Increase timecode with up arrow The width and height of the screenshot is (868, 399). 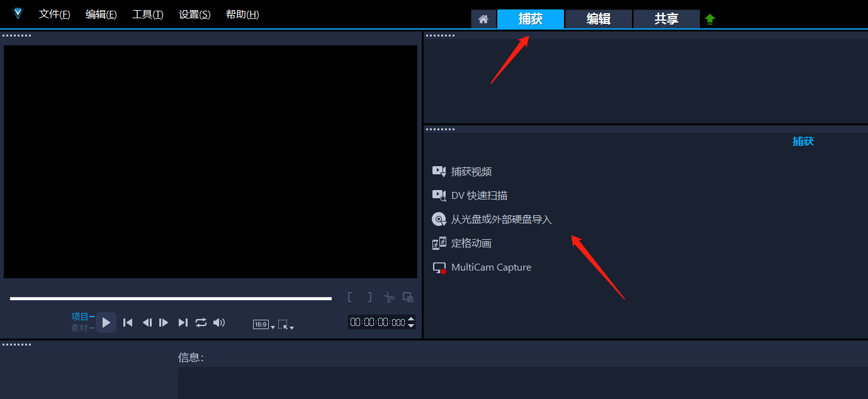pos(411,319)
